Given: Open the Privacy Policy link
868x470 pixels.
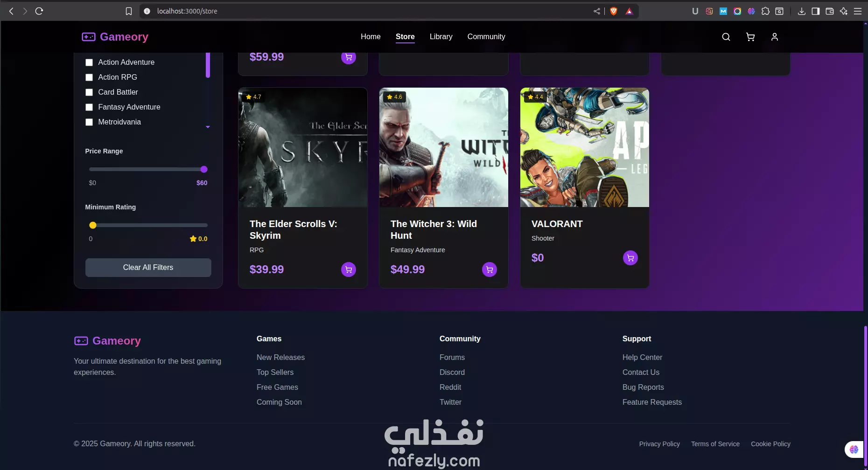Looking at the screenshot, I should (659, 444).
